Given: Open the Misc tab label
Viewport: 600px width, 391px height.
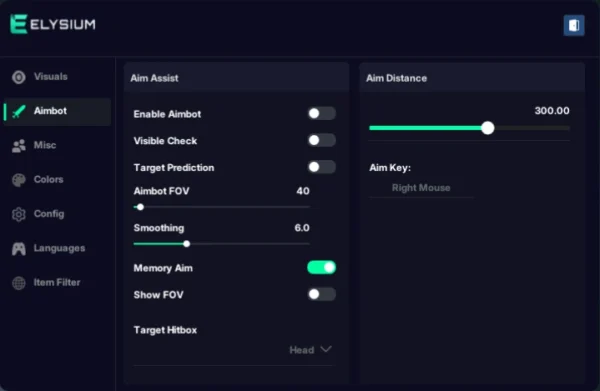Looking at the screenshot, I should tap(45, 145).
